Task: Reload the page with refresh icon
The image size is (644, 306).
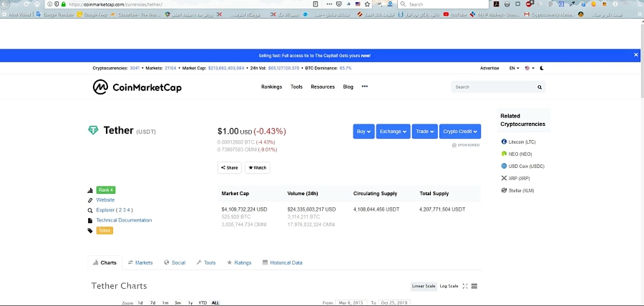Action: [x=26, y=4]
